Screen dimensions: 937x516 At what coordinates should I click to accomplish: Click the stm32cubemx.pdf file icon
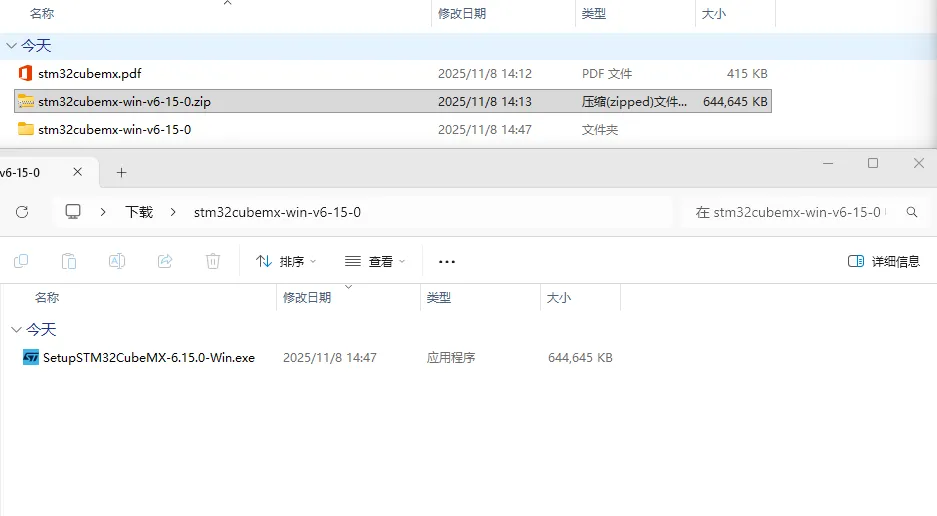pyautogui.click(x=25, y=74)
